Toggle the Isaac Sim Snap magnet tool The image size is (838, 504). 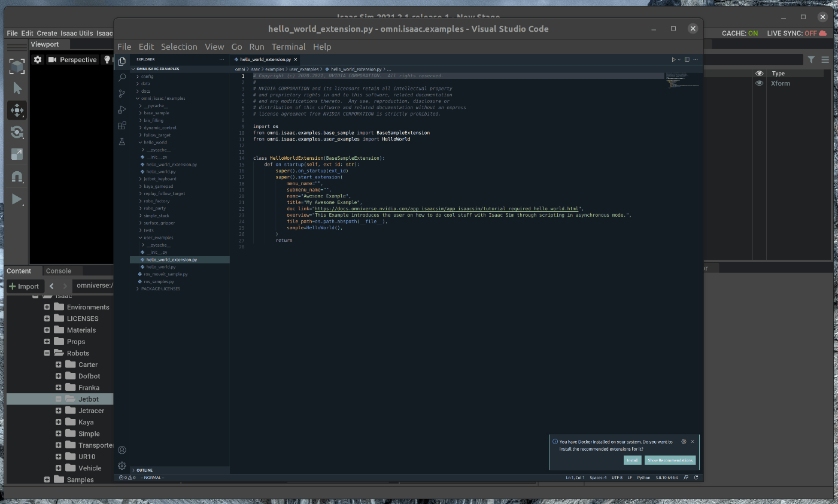click(x=17, y=177)
